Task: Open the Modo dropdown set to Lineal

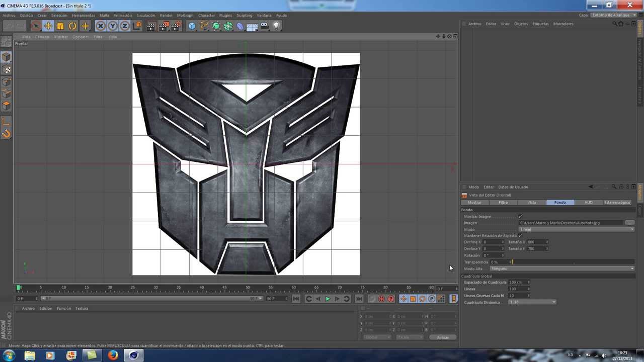Action: point(576,229)
